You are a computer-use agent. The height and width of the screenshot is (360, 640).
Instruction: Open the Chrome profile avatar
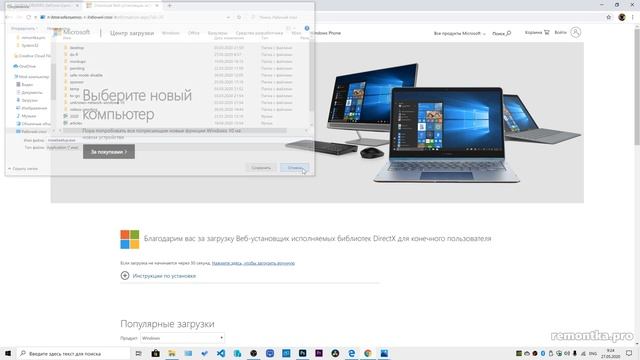click(x=622, y=17)
